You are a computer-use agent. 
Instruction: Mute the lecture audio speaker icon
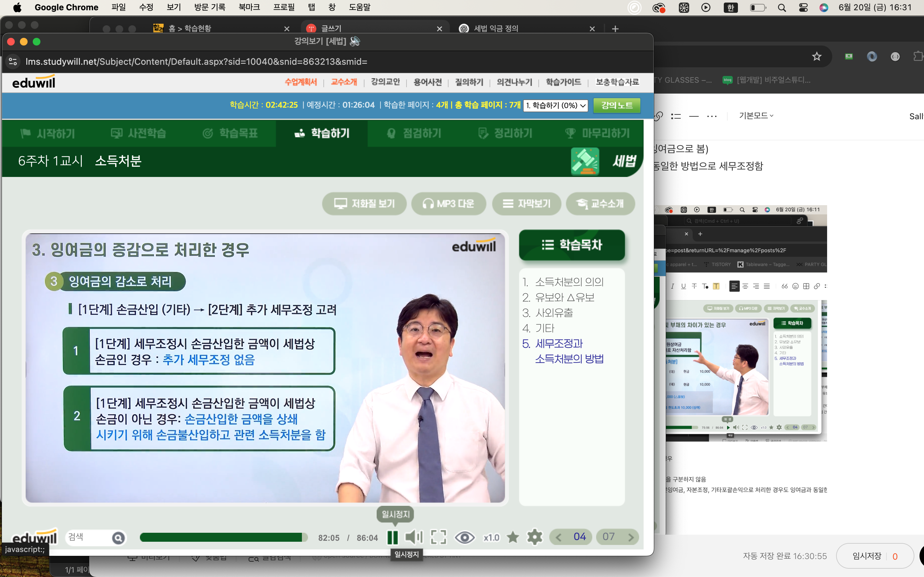pos(414,537)
